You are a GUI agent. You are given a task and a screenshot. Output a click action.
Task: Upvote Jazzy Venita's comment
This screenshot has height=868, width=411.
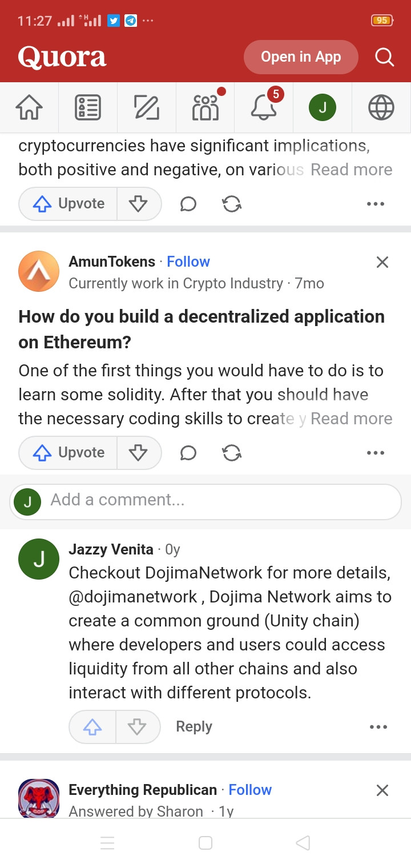tap(92, 727)
